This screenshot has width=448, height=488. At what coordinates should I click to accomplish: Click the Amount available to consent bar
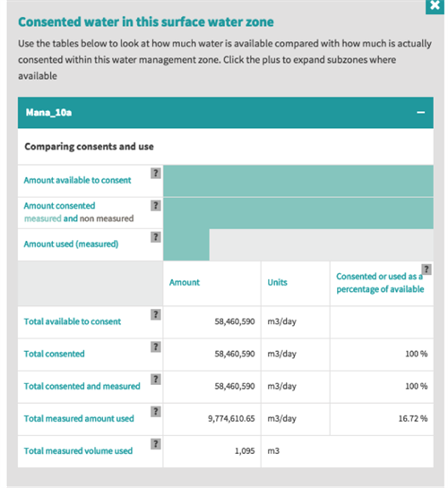pyautogui.click(x=298, y=181)
